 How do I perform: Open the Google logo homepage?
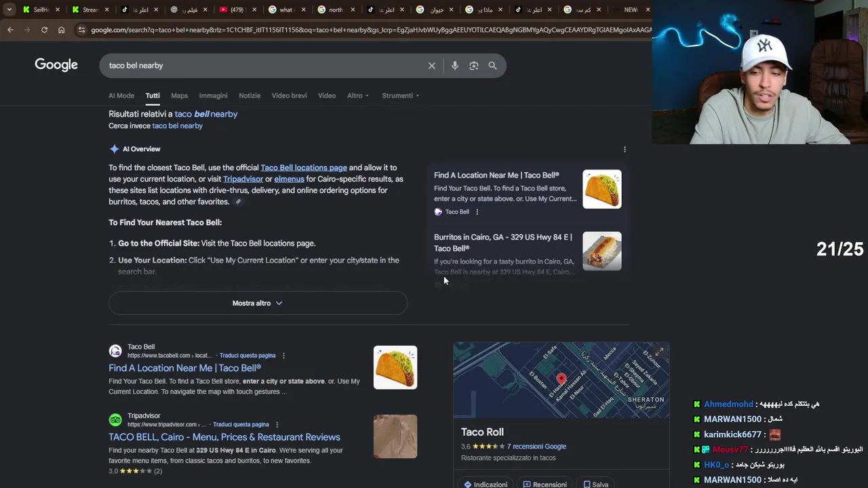[56, 65]
